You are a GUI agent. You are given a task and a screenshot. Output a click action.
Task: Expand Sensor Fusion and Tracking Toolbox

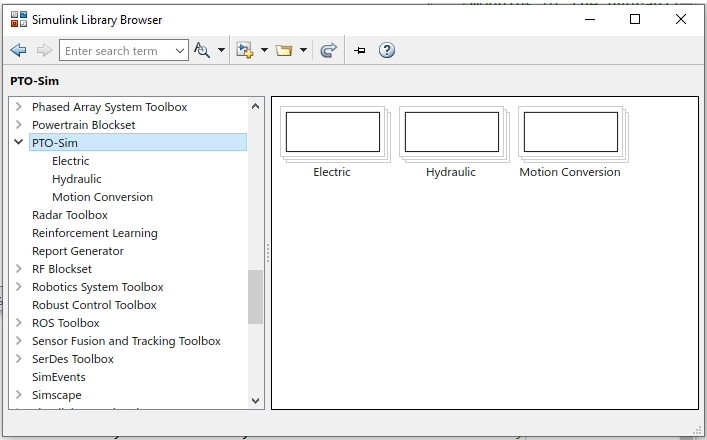(x=18, y=341)
